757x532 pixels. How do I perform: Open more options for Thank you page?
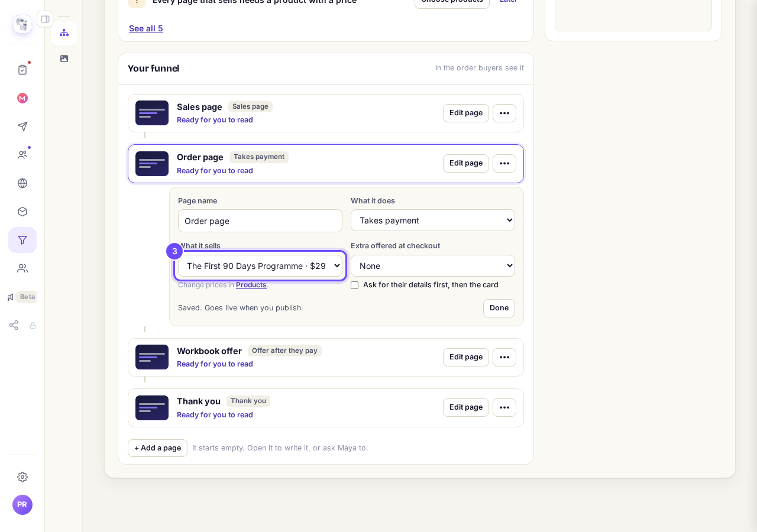(504, 407)
